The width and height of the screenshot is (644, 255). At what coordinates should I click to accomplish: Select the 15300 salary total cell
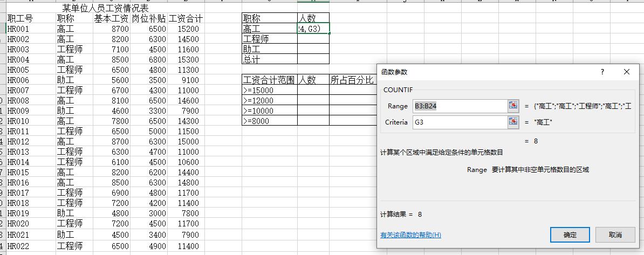click(x=186, y=59)
